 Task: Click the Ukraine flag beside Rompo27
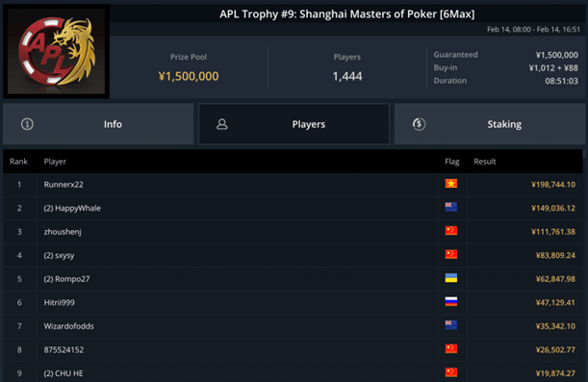(451, 278)
